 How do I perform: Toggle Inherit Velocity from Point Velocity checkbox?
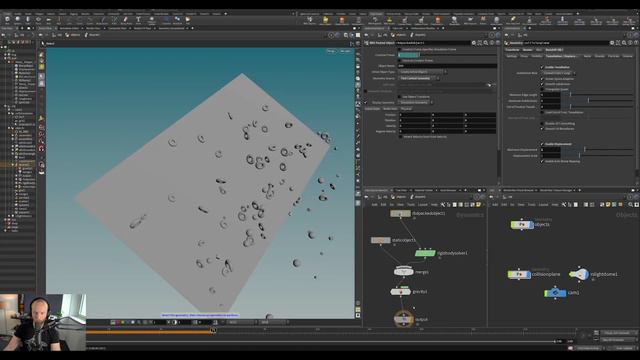pyautogui.click(x=400, y=137)
